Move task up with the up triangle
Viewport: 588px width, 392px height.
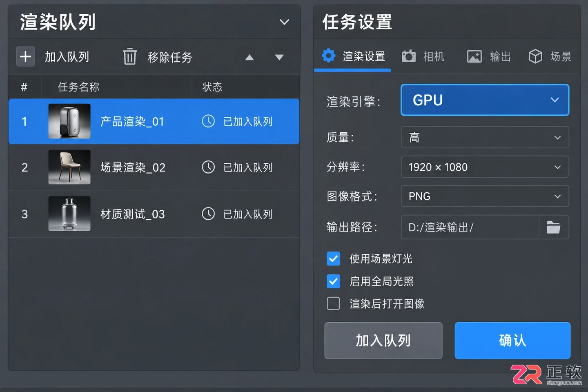(249, 58)
